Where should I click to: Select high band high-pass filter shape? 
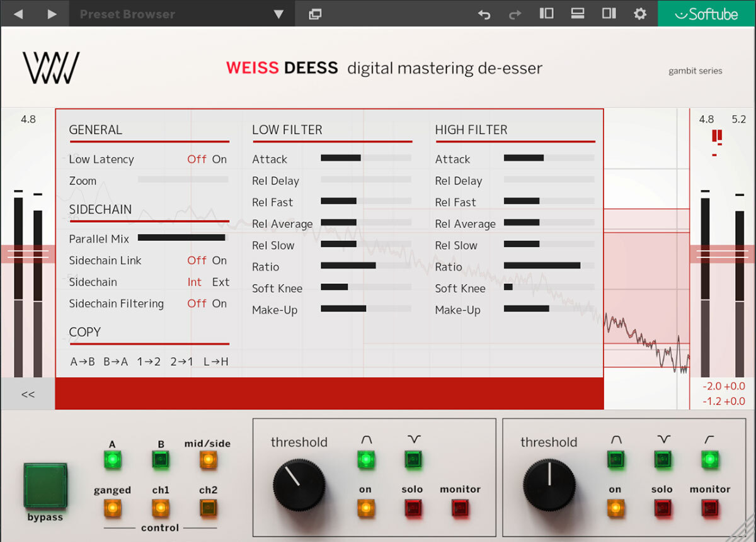710,460
